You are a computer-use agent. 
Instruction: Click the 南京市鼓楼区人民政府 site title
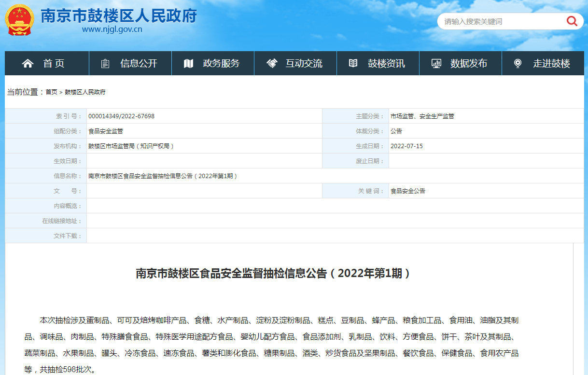119,15
